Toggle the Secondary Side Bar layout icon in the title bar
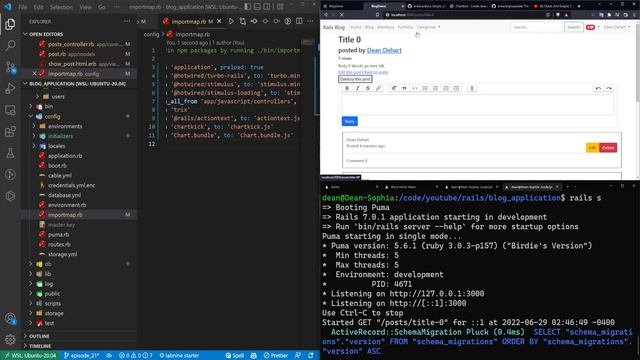640x360 pixels. 267,7
